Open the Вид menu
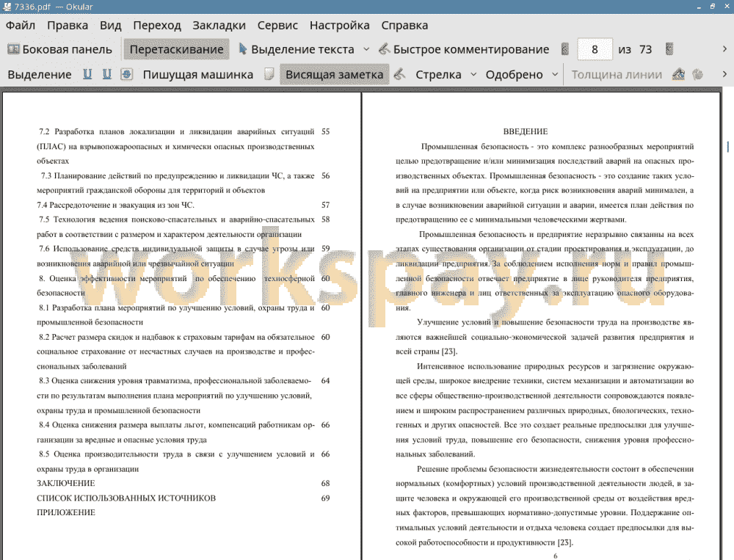This screenshot has height=560, width=734. (x=111, y=25)
